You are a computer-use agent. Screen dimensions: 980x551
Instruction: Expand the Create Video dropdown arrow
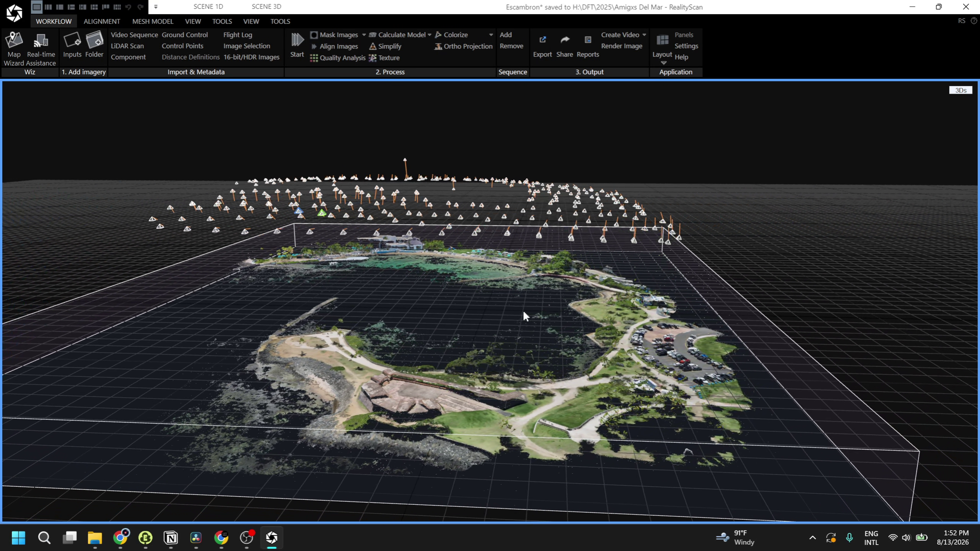tap(644, 35)
